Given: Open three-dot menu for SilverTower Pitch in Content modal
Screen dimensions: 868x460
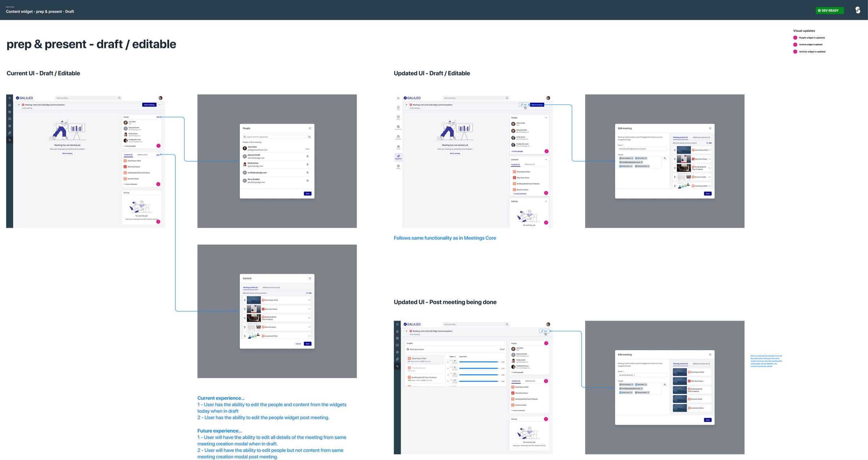Looking at the screenshot, I should (309, 300).
